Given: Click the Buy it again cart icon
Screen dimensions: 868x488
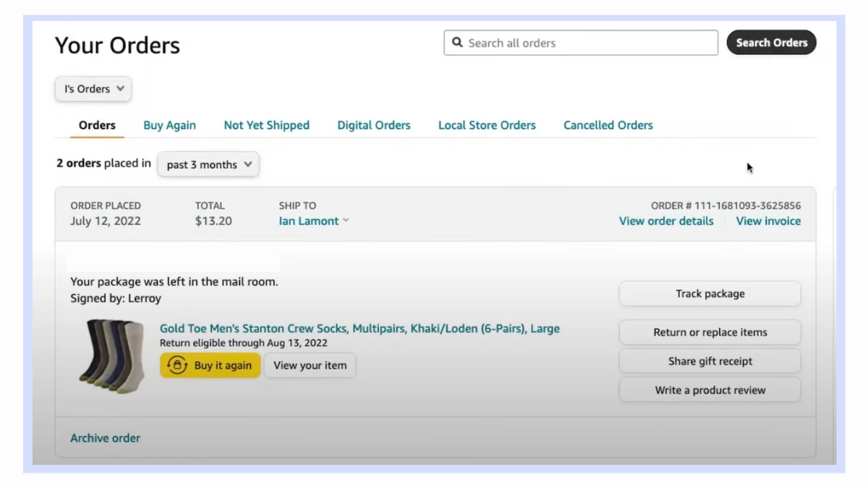Looking at the screenshot, I should point(177,365).
